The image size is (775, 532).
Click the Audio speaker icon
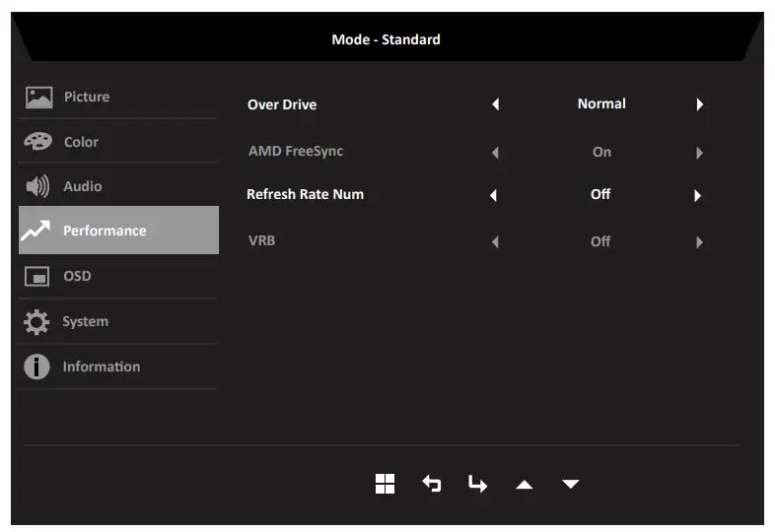37,187
